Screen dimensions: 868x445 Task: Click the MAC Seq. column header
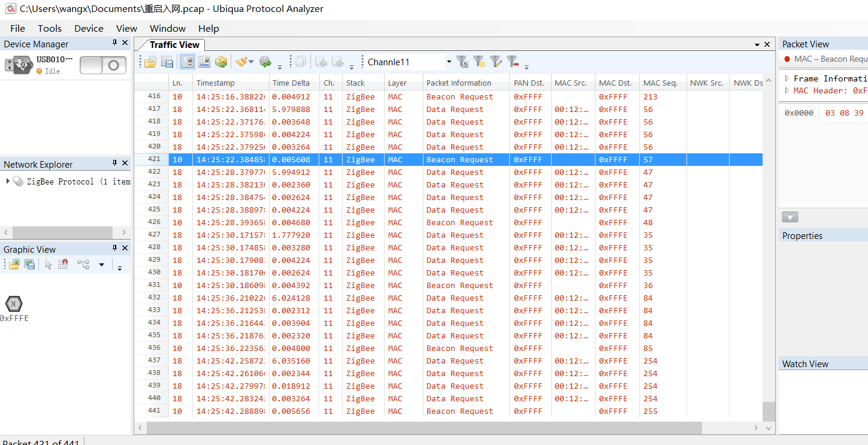coord(663,83)
